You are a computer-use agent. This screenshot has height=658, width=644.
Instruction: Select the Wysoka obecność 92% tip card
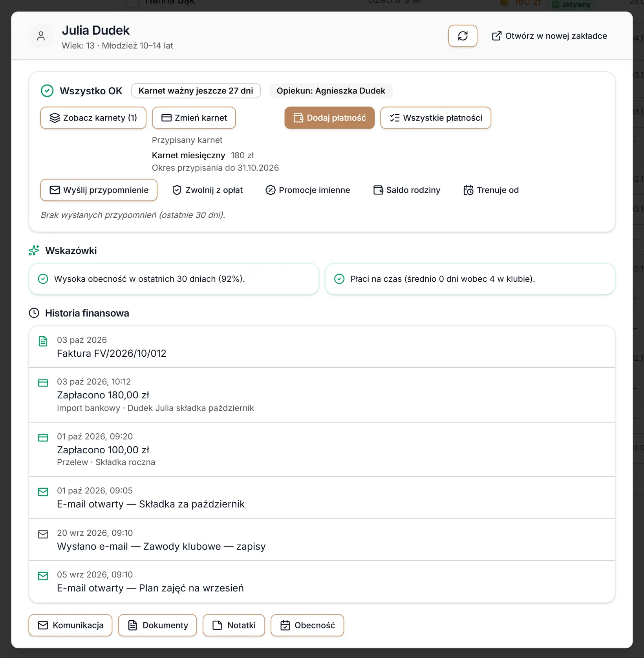click(x=174, y=279)
